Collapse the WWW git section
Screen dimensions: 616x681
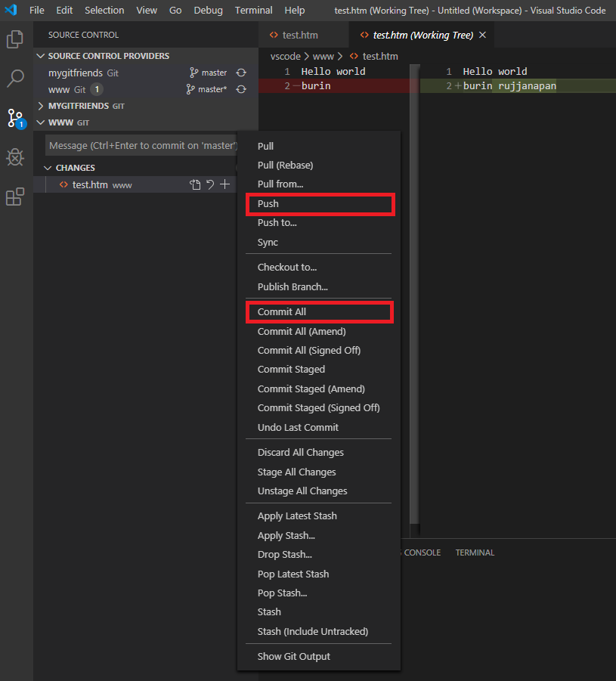41,122
